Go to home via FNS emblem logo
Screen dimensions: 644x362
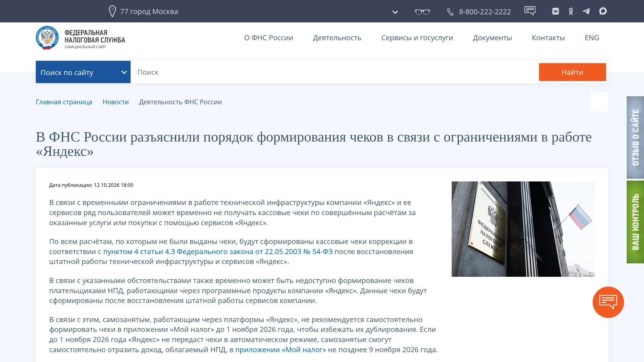click(x=47, y=38)
